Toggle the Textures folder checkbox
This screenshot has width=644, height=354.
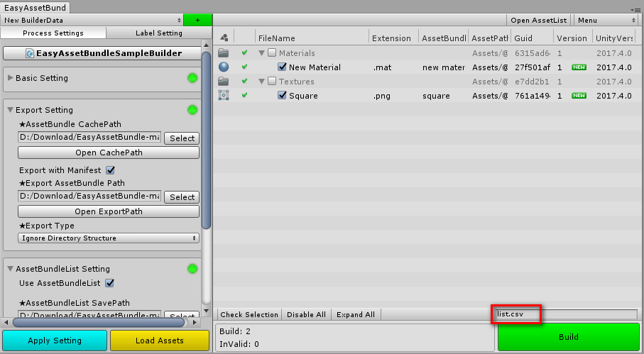click(x=272, y=81)
